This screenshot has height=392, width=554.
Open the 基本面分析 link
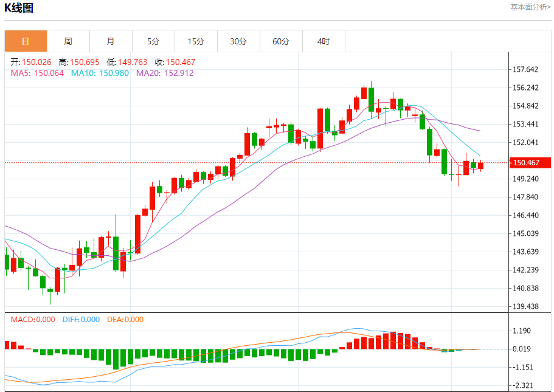pos(530,7)
